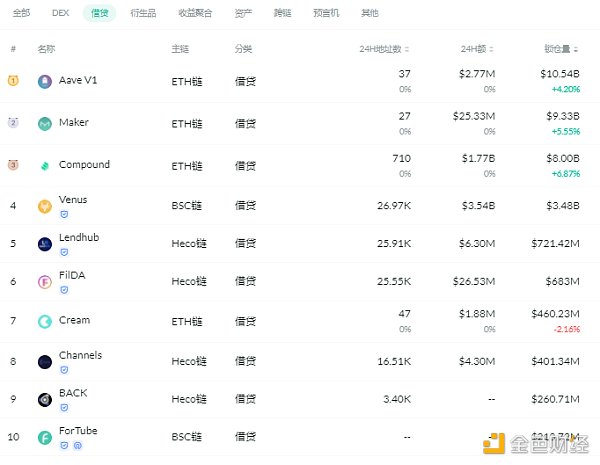The height and width of the screenshot is (465, 600).
Task: Click the Cream project logo
Action: (x=45, y=321)
